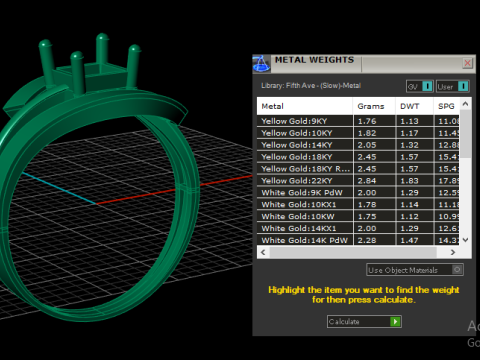Toggle the GV library switch
Image resolution: width=480 pixels, height=360 pixels.
420,86
